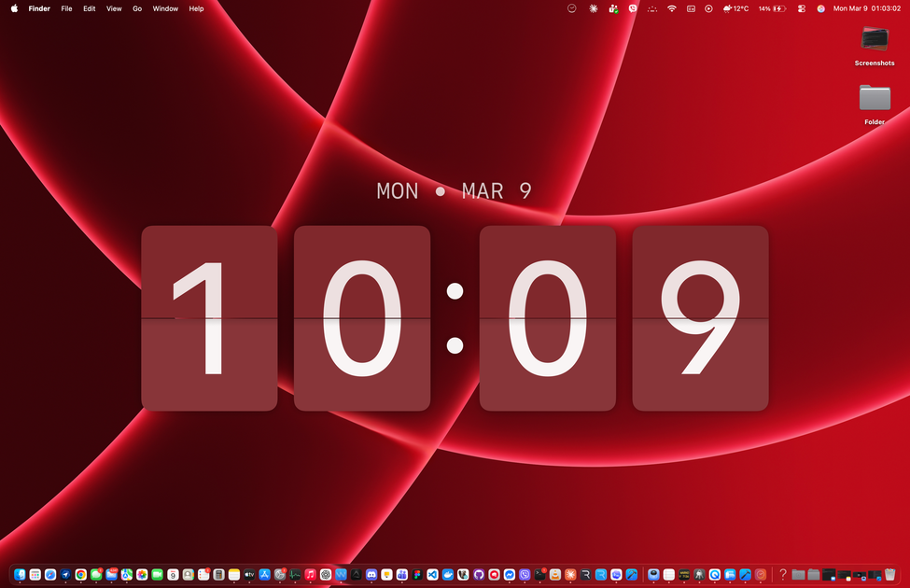Open Finder from the Dock

point(20,575)
